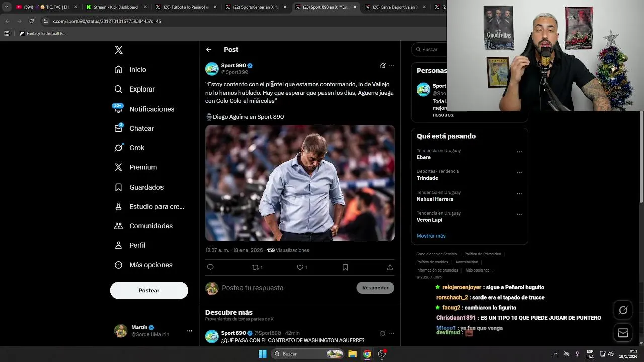This screenshot has width=644, height=362.
Task: Like the Sport 890 post
Action: coord(302,267)
